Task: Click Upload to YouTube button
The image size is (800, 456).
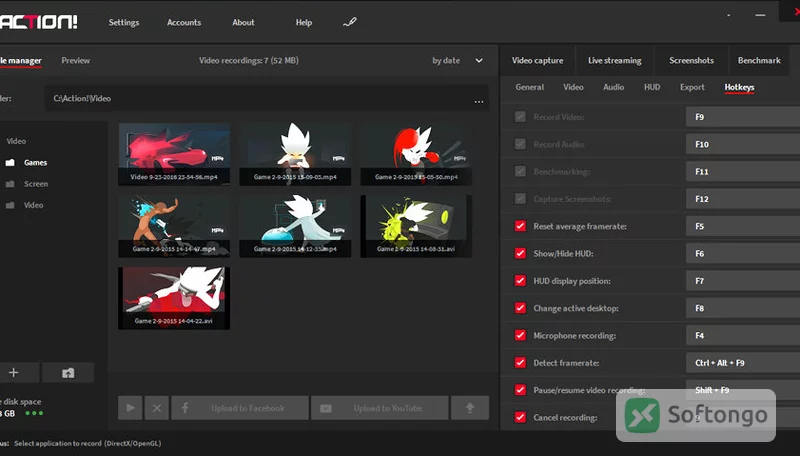Action: pos(380,408)
